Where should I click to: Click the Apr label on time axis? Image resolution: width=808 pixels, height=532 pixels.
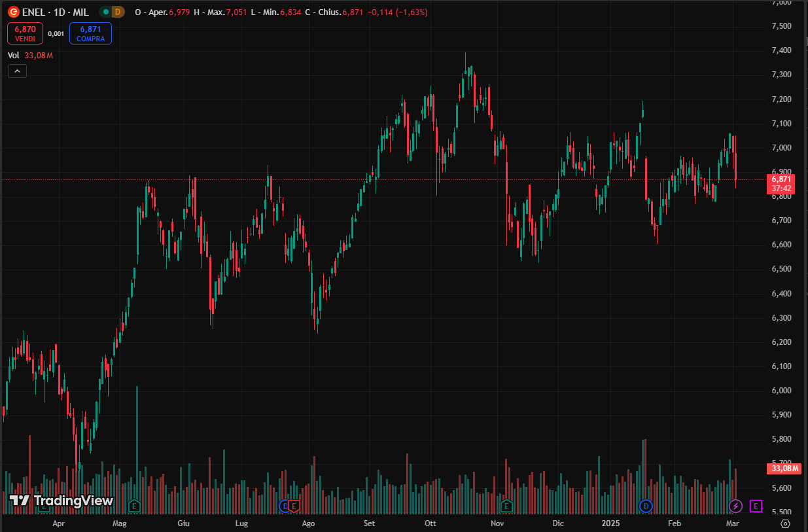click(x=58, y=523)
